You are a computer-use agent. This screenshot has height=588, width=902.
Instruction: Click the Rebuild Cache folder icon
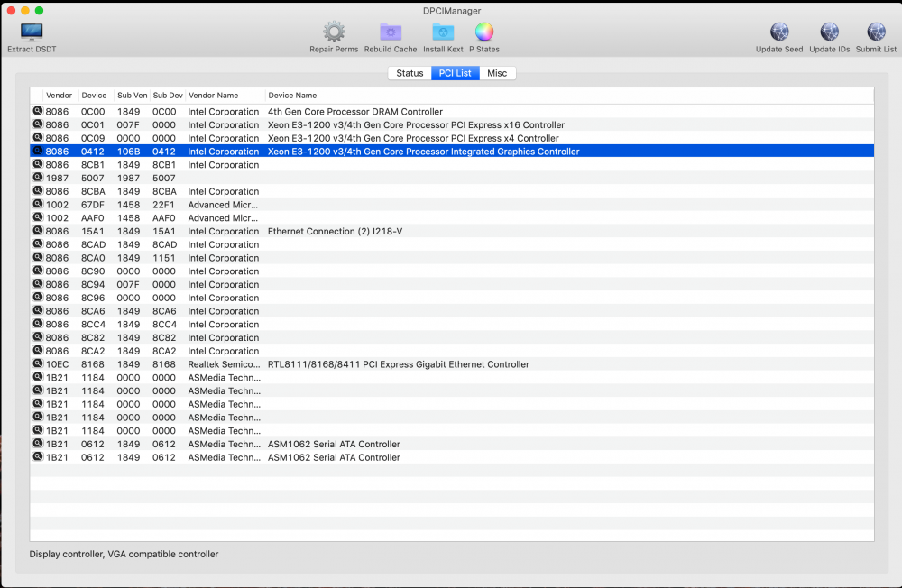coord(390,32)
